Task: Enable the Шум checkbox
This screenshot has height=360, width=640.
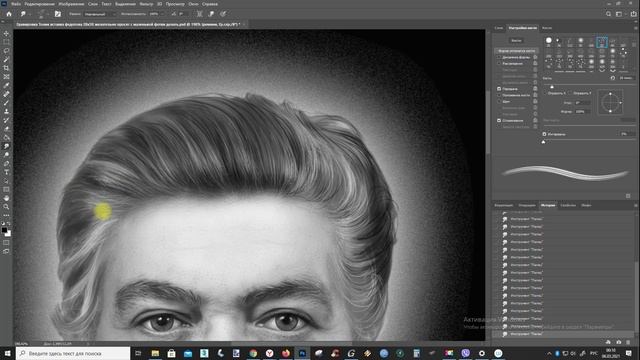Action: coord(499,101)
